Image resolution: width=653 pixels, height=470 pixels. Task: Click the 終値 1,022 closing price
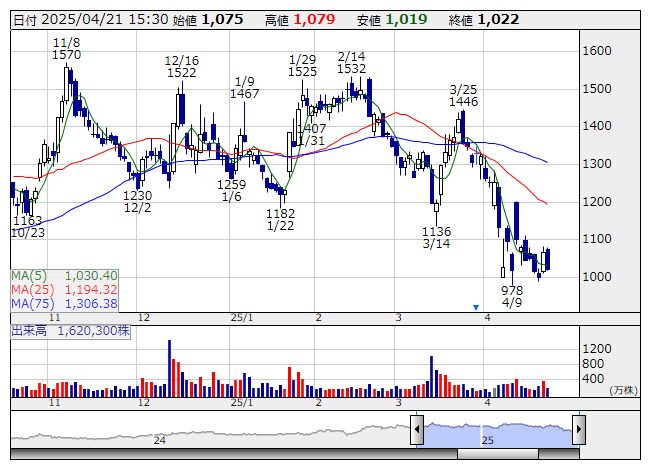click(484, 20)
